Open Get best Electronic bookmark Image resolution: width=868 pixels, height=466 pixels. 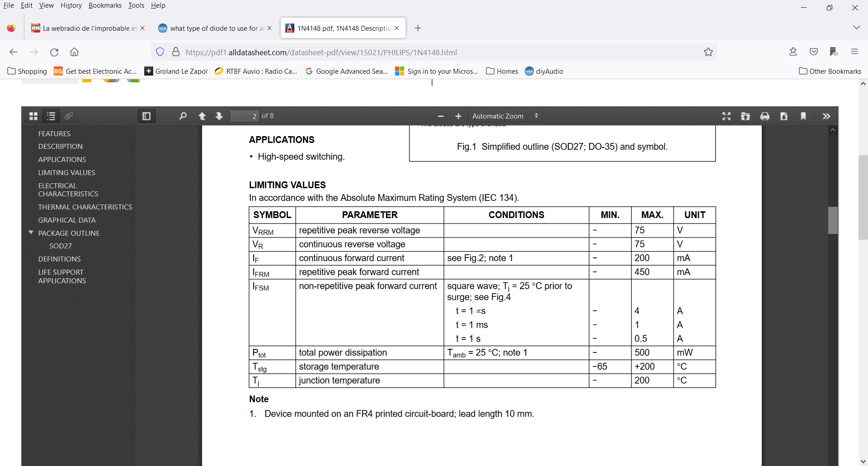click(95, 71)
